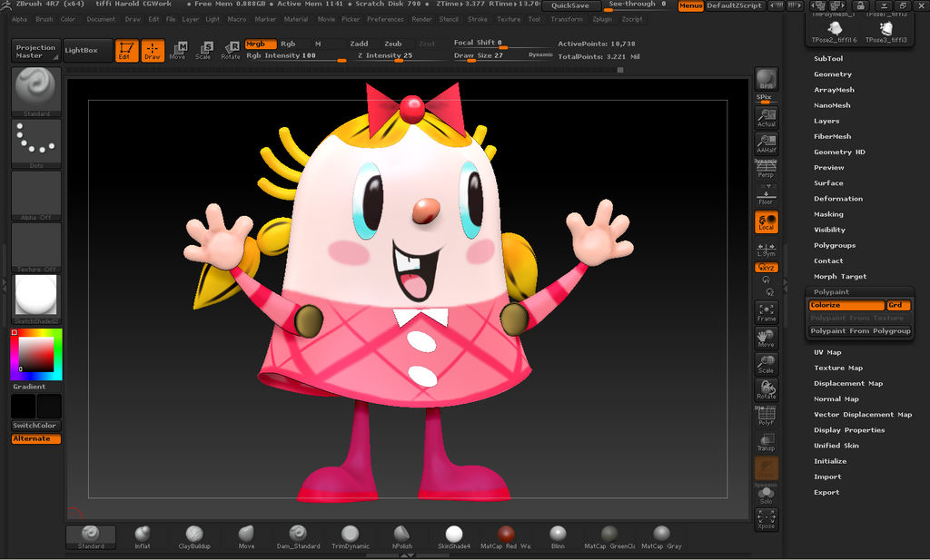Apply the MatCap Gray material
Viewport: 930px width, 560px height.
pos(661,537)
